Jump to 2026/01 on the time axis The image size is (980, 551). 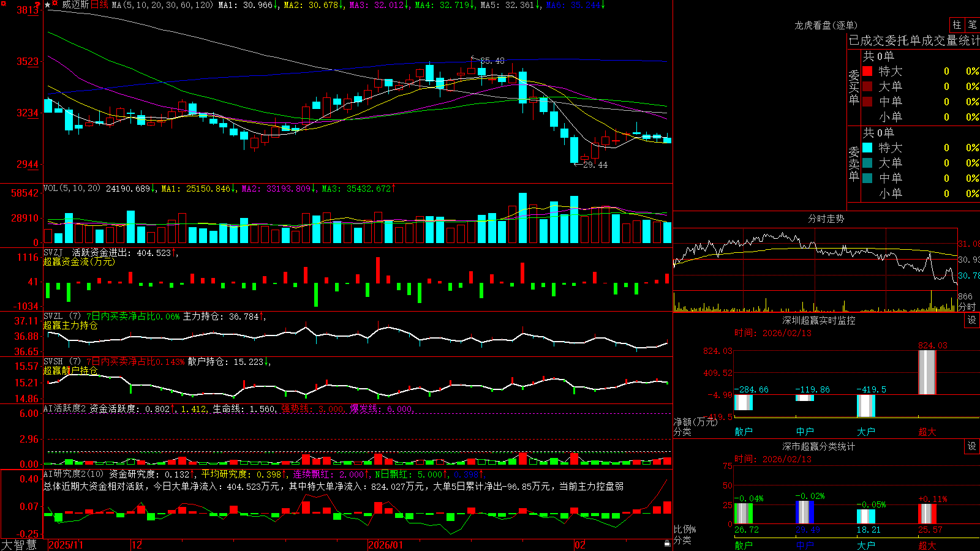tap(386, 545)
